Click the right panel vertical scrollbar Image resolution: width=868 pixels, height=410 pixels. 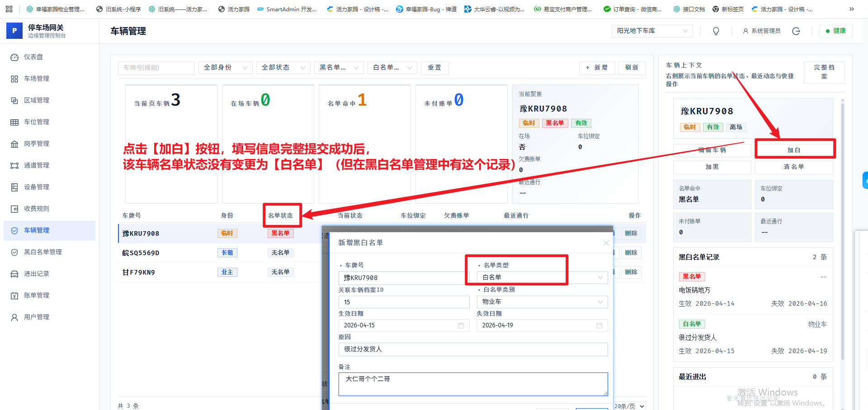(843, 226)
